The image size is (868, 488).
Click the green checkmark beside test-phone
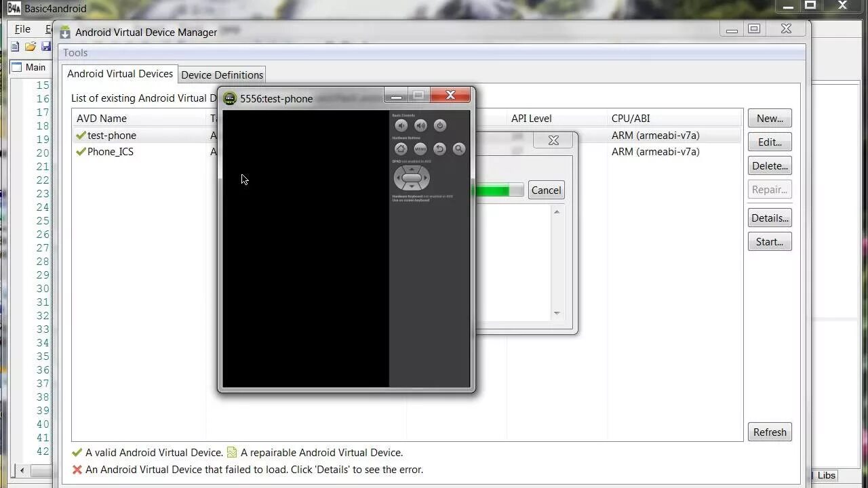point(81,136)
